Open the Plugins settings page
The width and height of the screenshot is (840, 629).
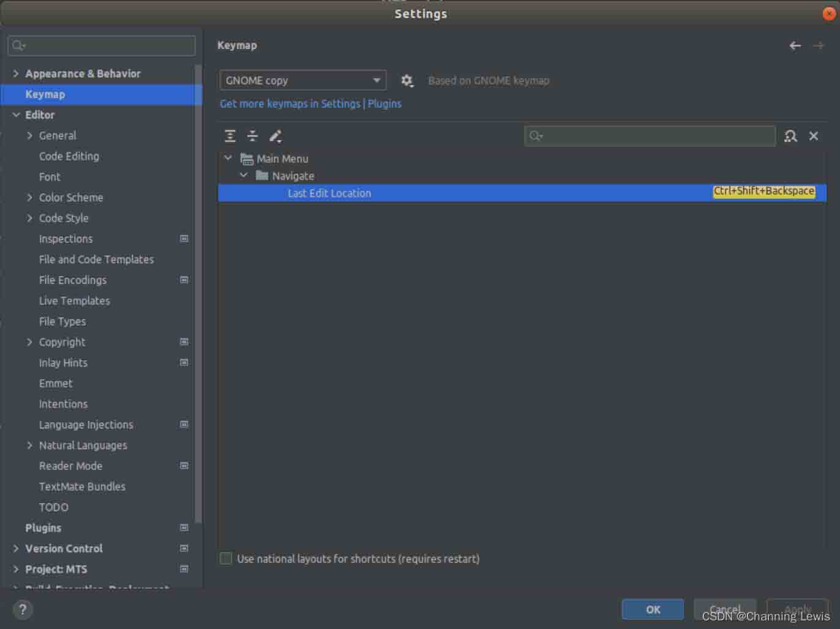pyautogui.click(x=43, y=528)
